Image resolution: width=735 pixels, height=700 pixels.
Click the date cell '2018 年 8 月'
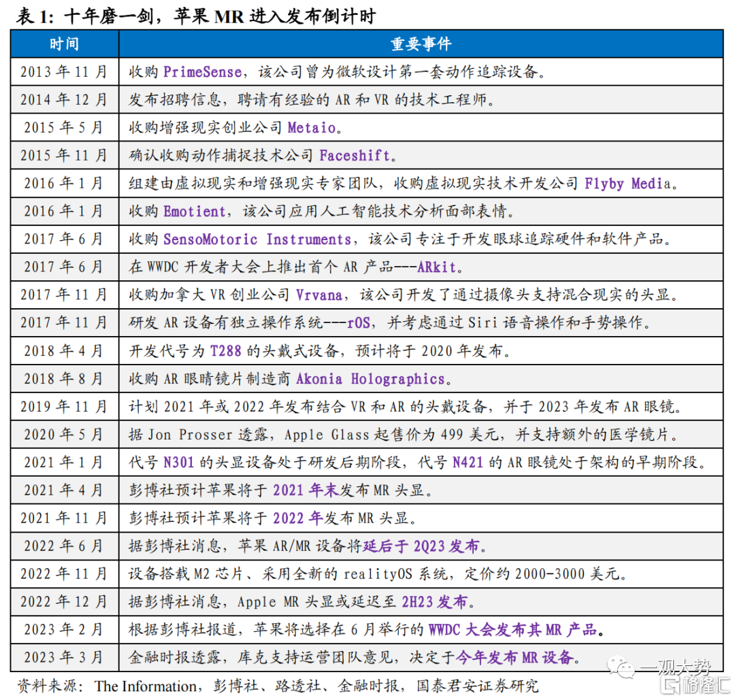point(64,379)
